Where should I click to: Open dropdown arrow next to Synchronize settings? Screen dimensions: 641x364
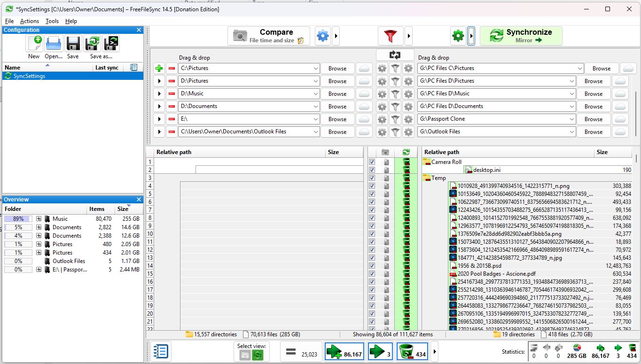[x=471, y=36]
